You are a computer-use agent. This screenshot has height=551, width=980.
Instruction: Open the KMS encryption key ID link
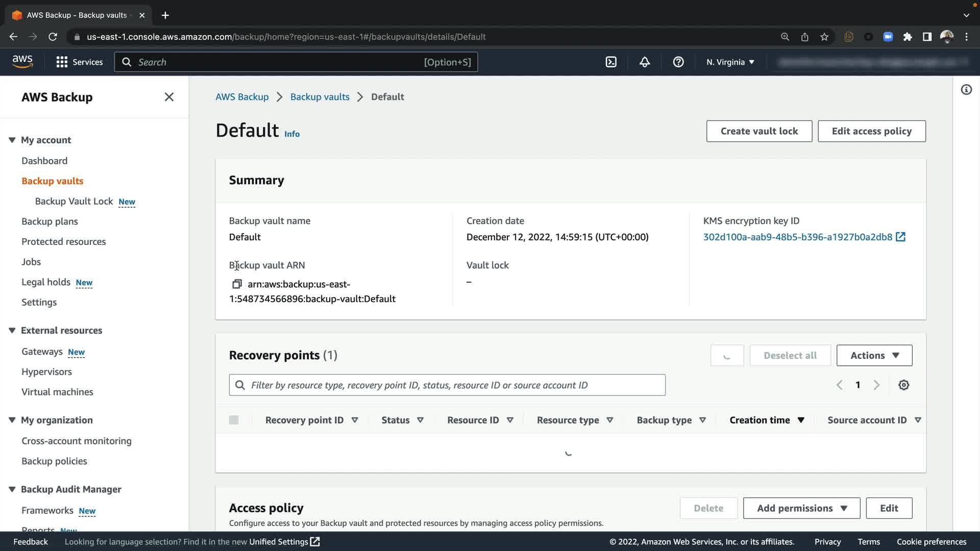[798, 237]
